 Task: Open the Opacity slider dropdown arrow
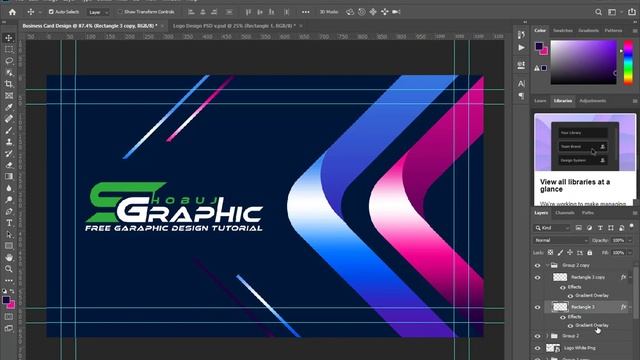click(x=630, y=240)
